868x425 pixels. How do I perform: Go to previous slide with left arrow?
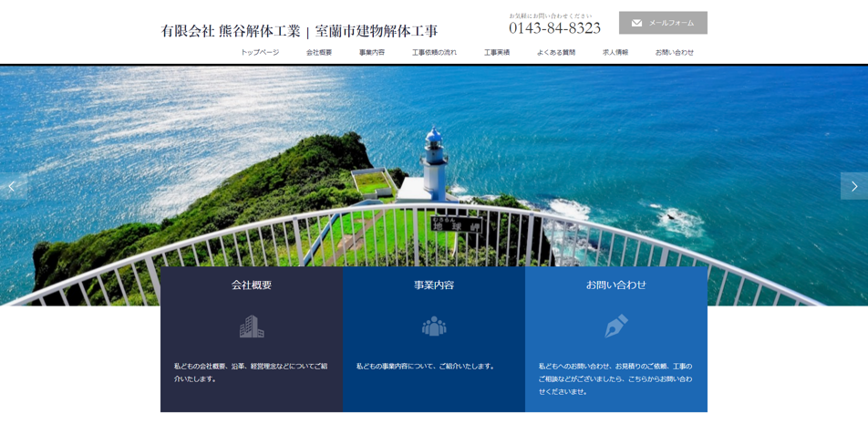coord(12,186)
